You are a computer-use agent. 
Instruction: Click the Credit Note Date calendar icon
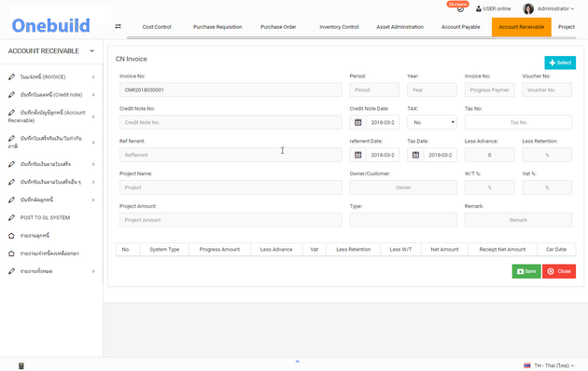coord(358,122)
